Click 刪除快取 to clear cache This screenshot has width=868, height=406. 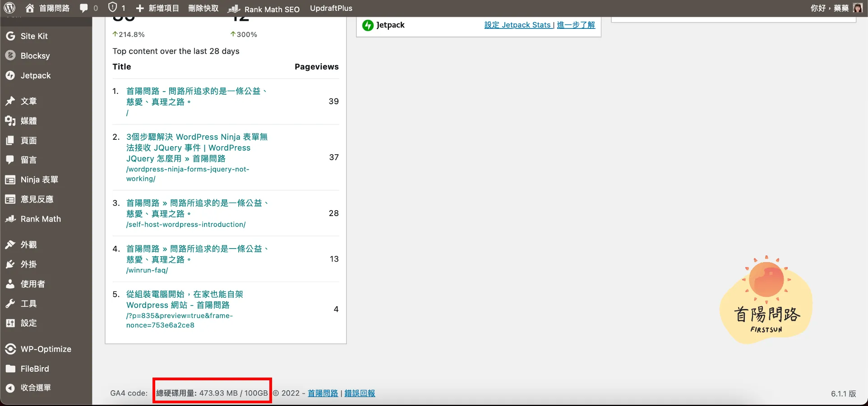click(203, 8)
